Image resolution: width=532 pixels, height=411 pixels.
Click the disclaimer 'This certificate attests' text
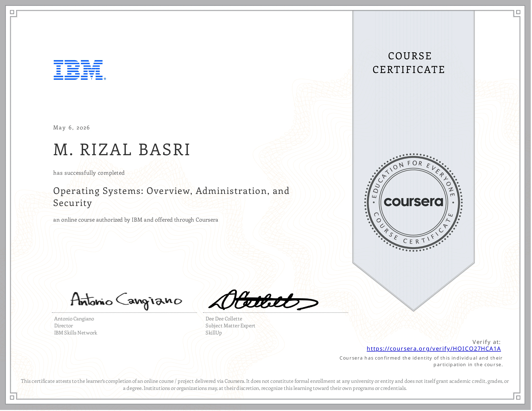[265, 385]
